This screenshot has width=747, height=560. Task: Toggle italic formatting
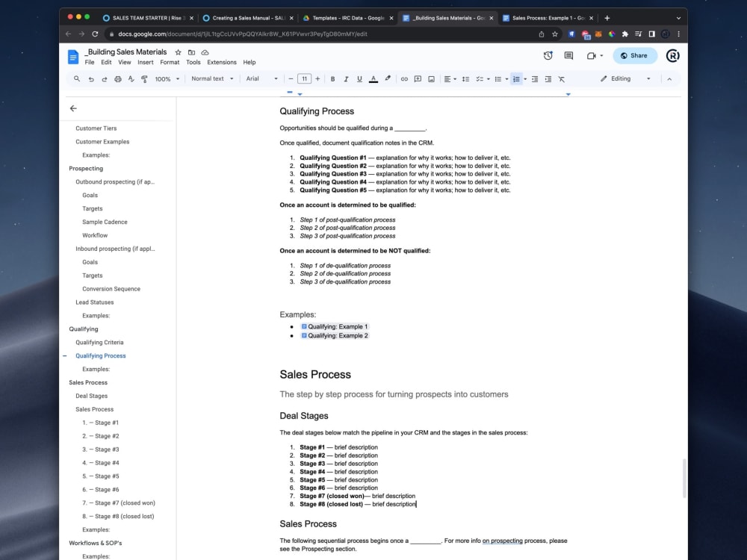click(346, 79)
